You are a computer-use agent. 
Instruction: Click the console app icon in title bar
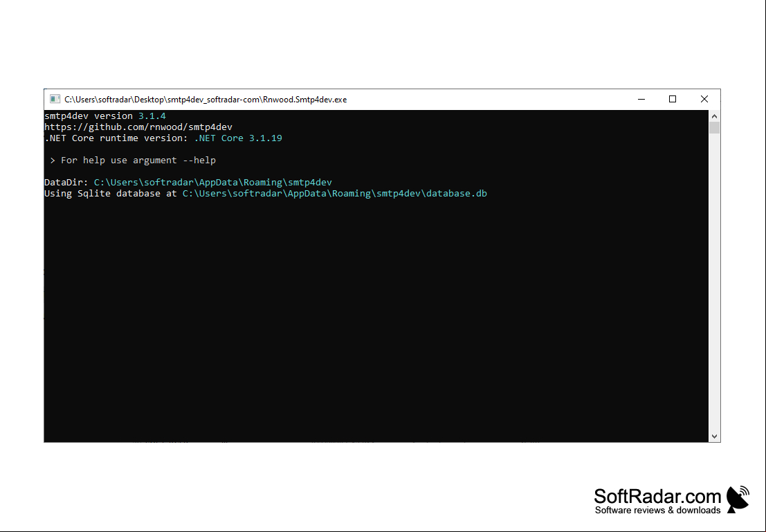pos(55,99)
